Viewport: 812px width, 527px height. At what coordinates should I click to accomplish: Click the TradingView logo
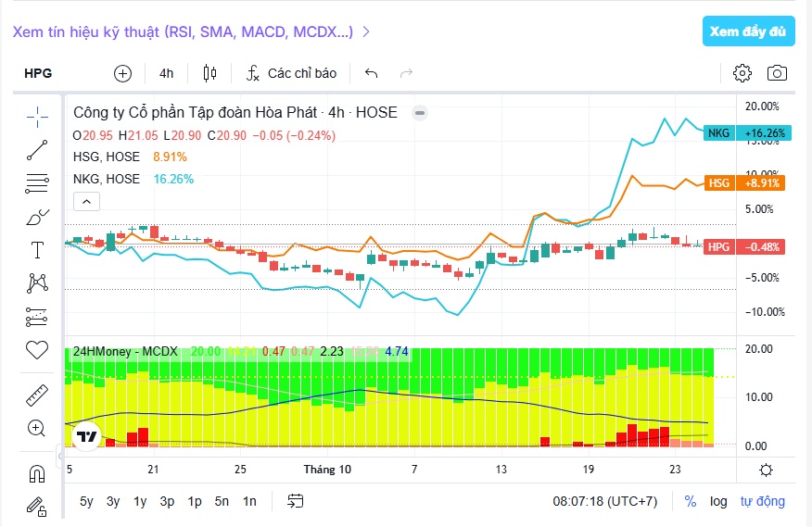click(86, 436)
